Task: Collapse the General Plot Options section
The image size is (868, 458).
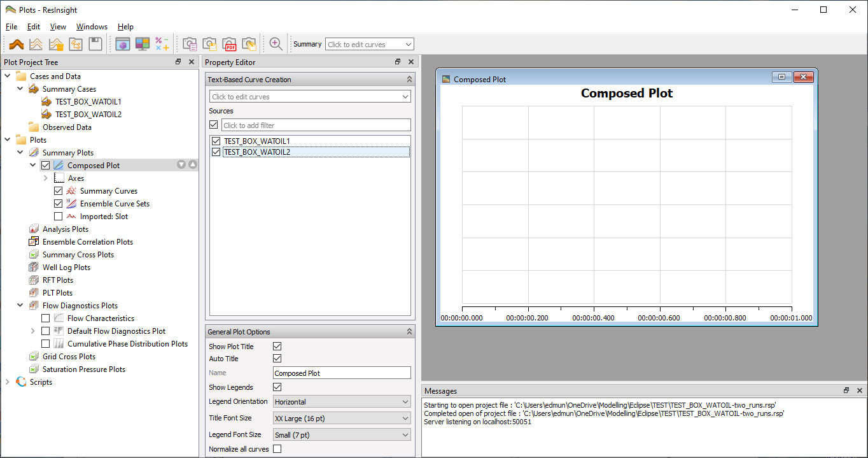Action: (x=409, y=332)
